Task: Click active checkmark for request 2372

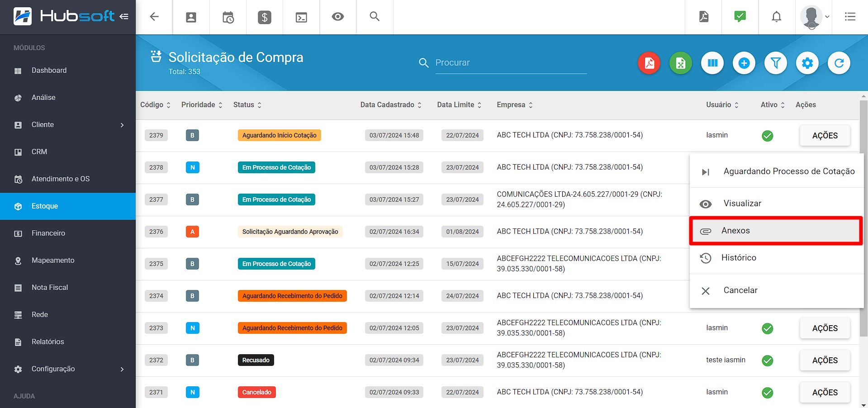Action: point(768,361)
